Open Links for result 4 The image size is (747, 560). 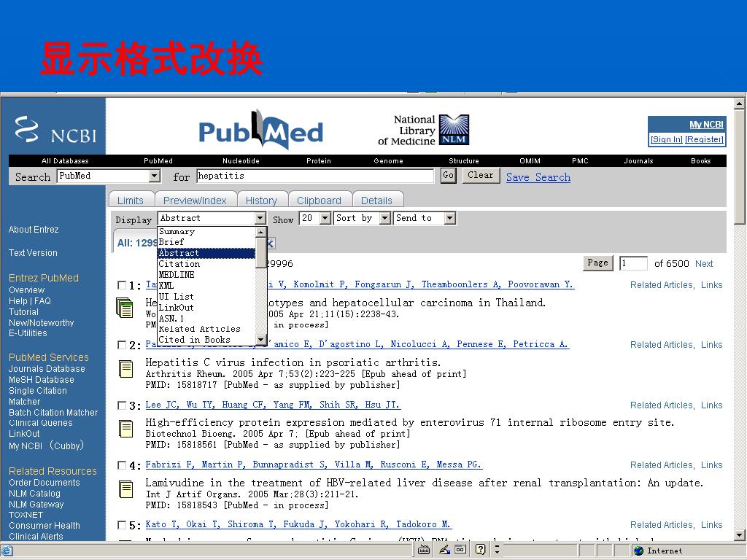[712, 465]
